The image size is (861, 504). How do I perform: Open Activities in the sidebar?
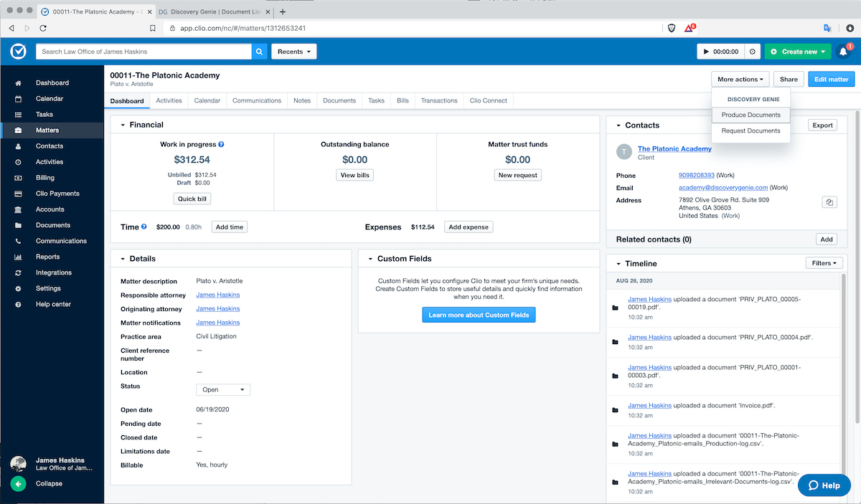click(52, 162)
